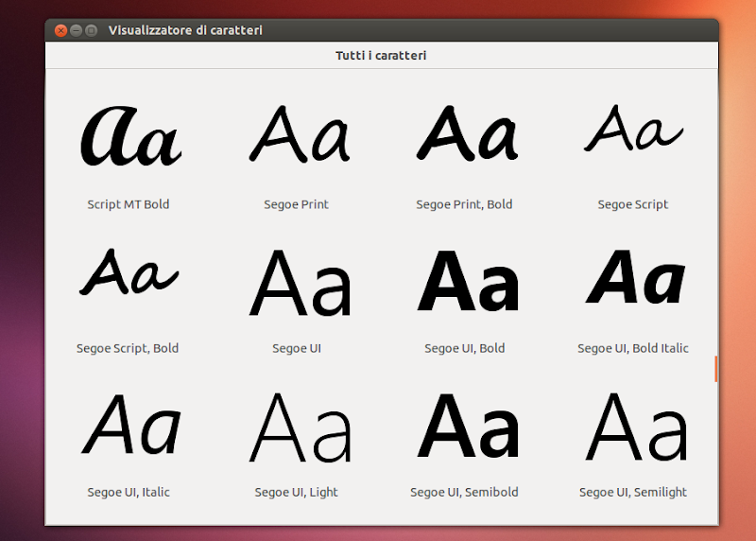Click the 'Segoe Print' label text

coord(296,204)
